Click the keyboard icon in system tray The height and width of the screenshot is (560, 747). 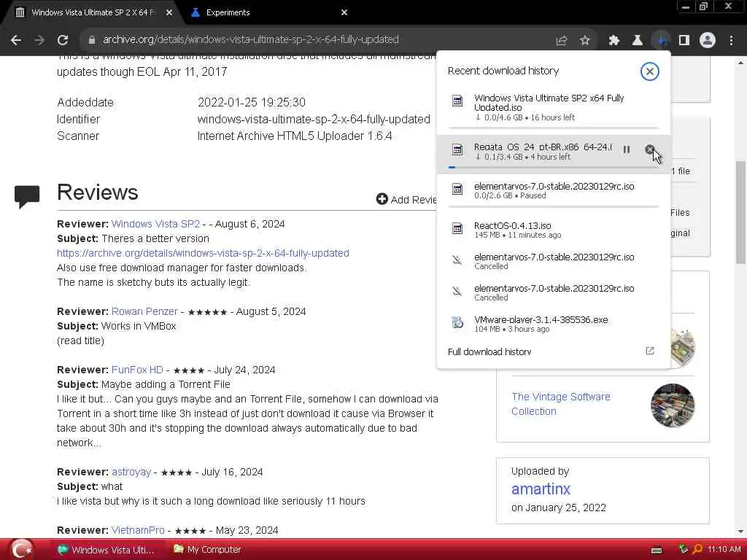click(657, 550)
